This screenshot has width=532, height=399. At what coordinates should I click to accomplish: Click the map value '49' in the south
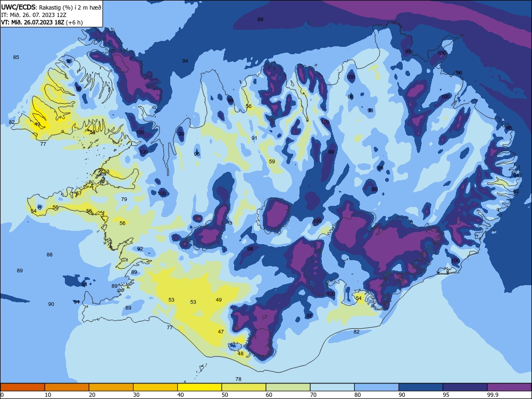(x=219, y=300)
